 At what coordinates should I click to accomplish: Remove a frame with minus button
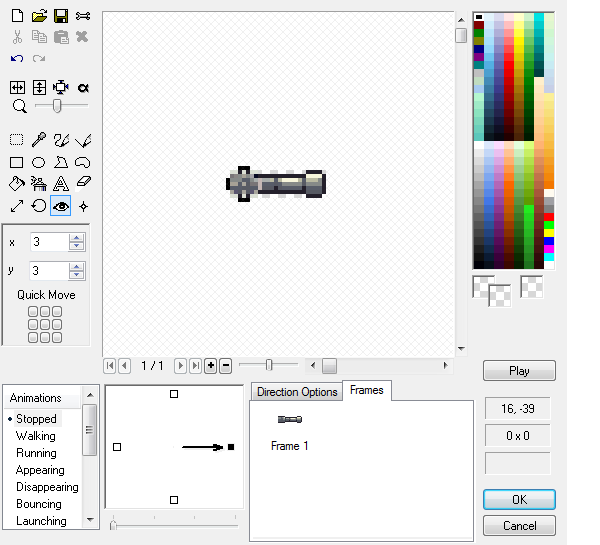pyautogui.click(x=226, y=366)
